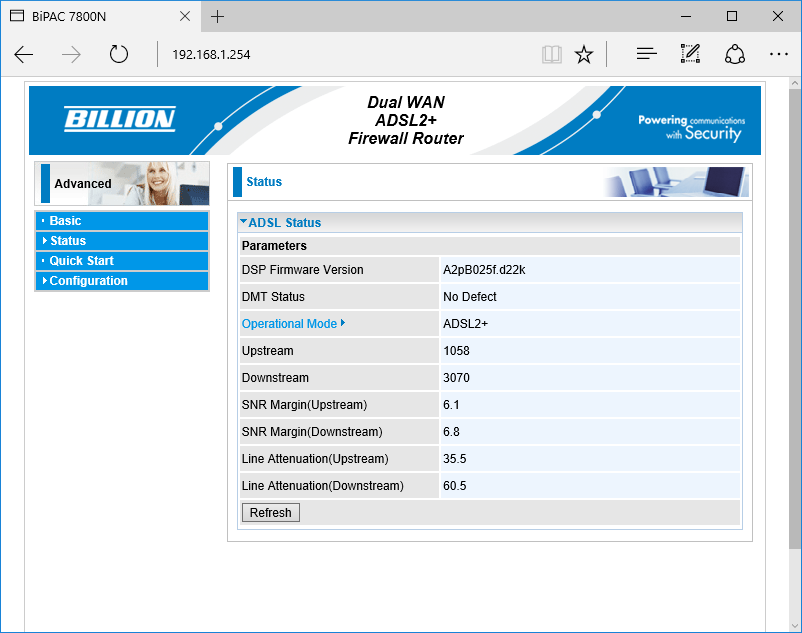Screen dimensions: 802x633
Task: Select Basic in the sidebar menu
Action: pos(122,221)
